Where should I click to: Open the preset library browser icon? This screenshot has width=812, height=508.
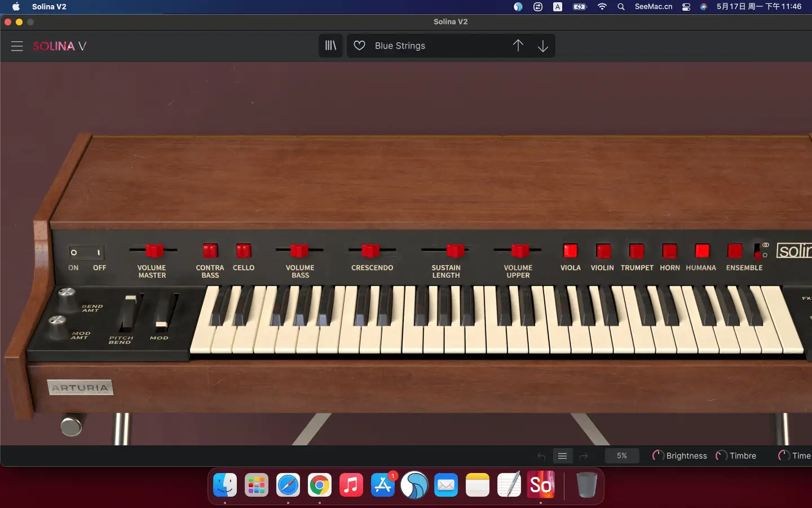[330, 46]
